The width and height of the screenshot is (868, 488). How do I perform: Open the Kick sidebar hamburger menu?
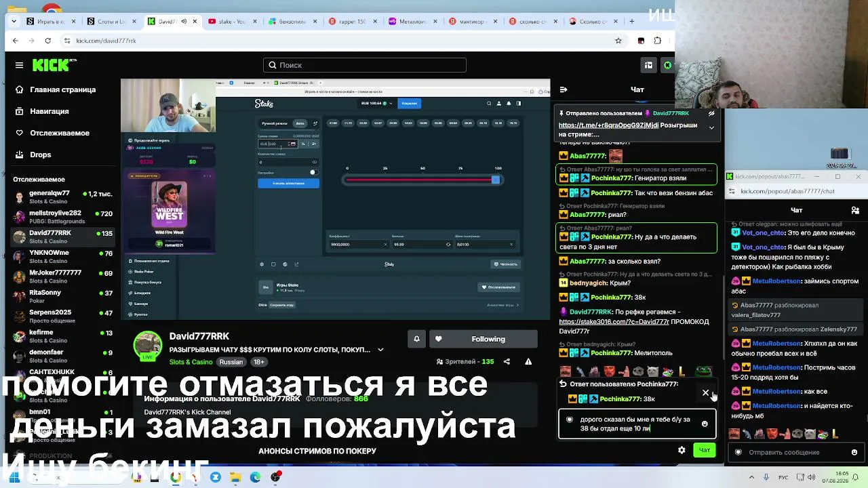tap(19, 65)
